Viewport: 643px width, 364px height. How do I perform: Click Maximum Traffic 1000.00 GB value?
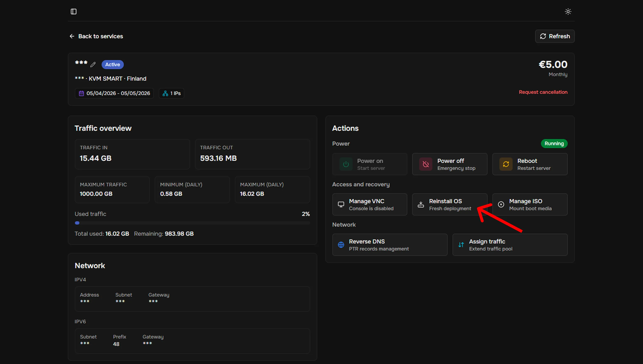[96, 194]
